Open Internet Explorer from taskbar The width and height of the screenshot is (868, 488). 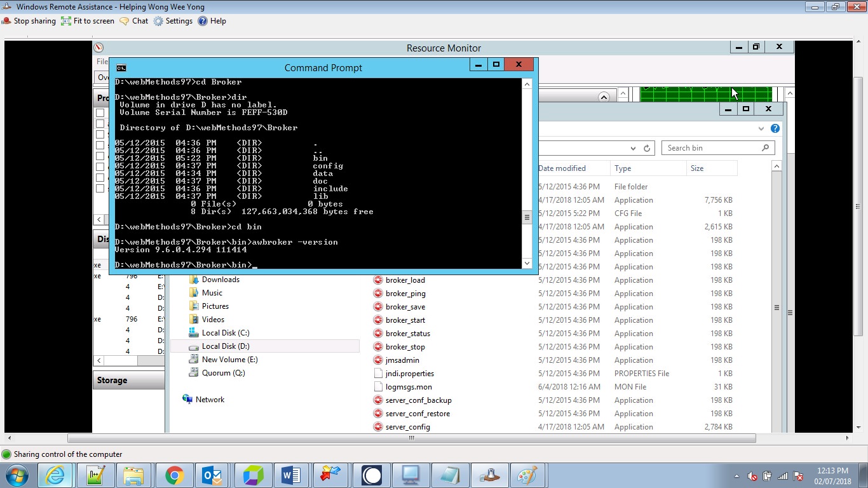point(55,475)
